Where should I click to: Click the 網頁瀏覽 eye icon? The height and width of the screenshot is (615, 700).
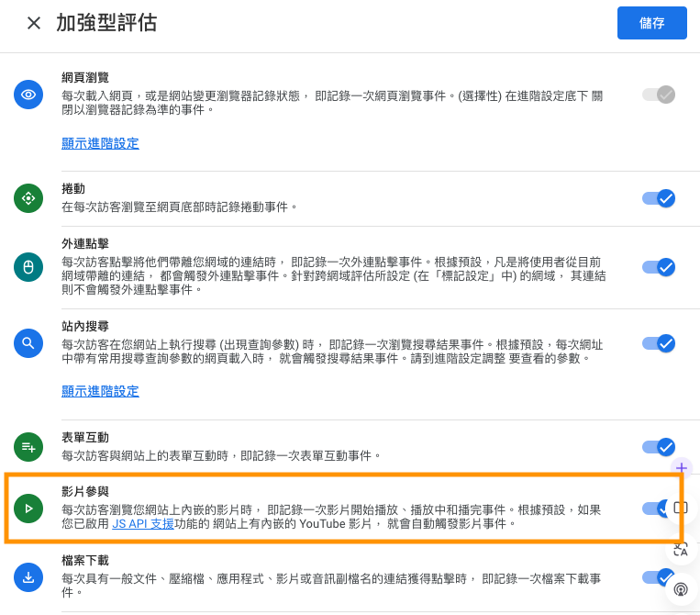click(x=28, y=95)
